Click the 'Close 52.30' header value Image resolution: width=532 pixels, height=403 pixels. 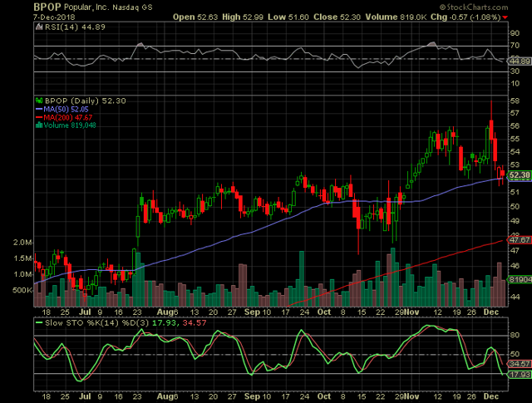coord(337,17)
